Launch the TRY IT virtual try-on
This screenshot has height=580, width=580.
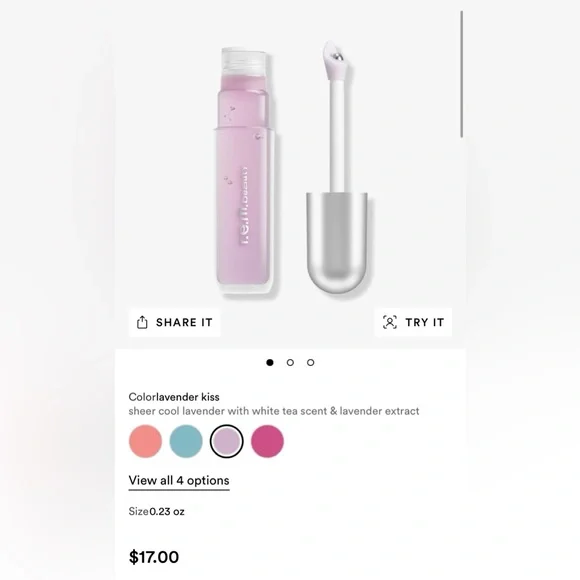pyautogui.click(x=413, y=322)
